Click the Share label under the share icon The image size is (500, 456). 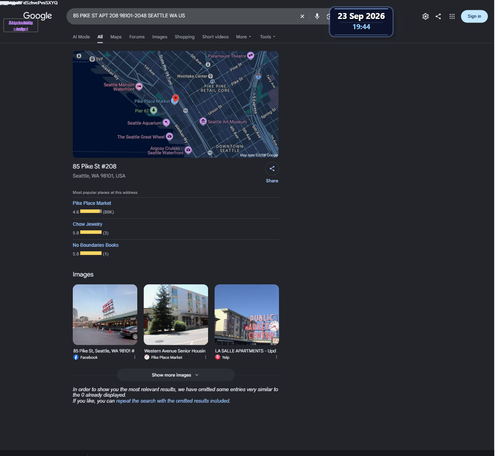click(272, 181)
